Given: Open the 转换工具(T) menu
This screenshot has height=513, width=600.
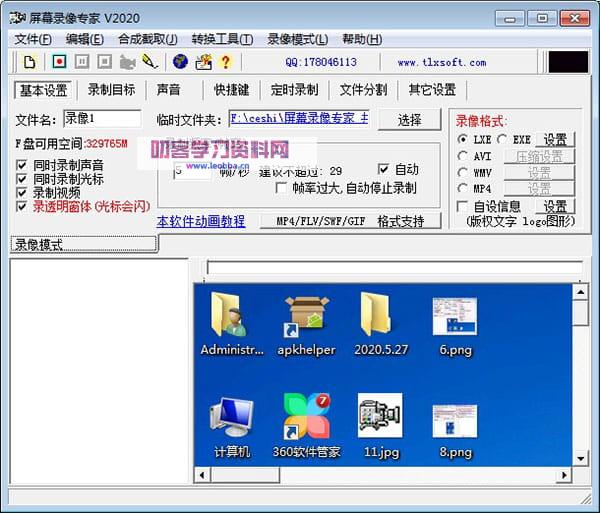Looking at the screenshot, I should (x=223, y=39).
